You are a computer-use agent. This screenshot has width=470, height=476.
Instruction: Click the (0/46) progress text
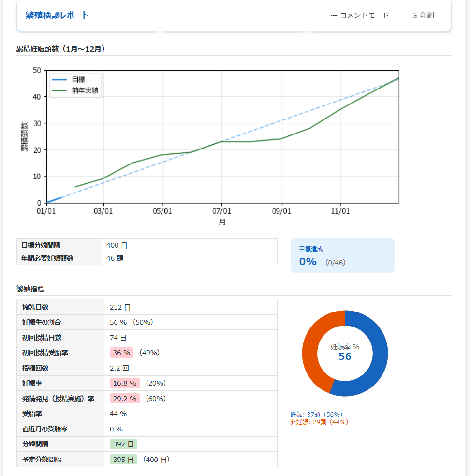tap(335, 263)
